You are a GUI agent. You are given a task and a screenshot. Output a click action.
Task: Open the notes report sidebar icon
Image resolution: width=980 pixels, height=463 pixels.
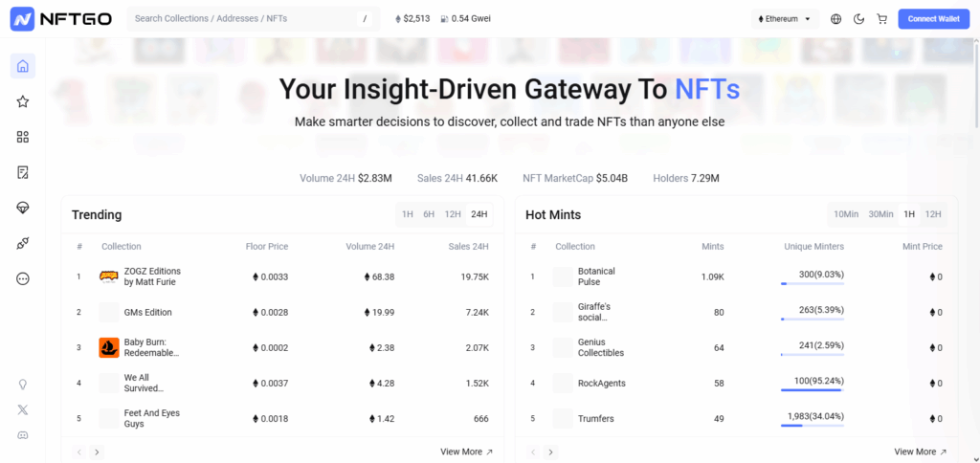tap(23, 172)
